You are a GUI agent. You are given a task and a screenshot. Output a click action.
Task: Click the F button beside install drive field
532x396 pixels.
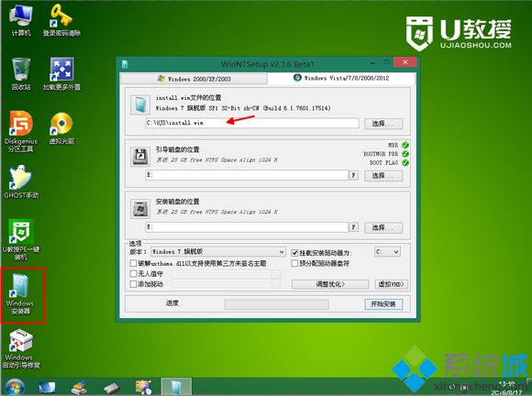353,226
